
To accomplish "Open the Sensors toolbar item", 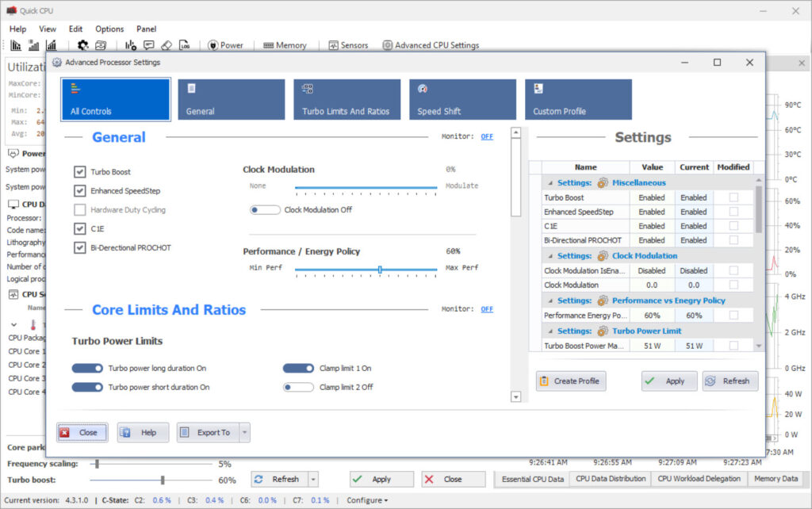I will tap(348, 45).
